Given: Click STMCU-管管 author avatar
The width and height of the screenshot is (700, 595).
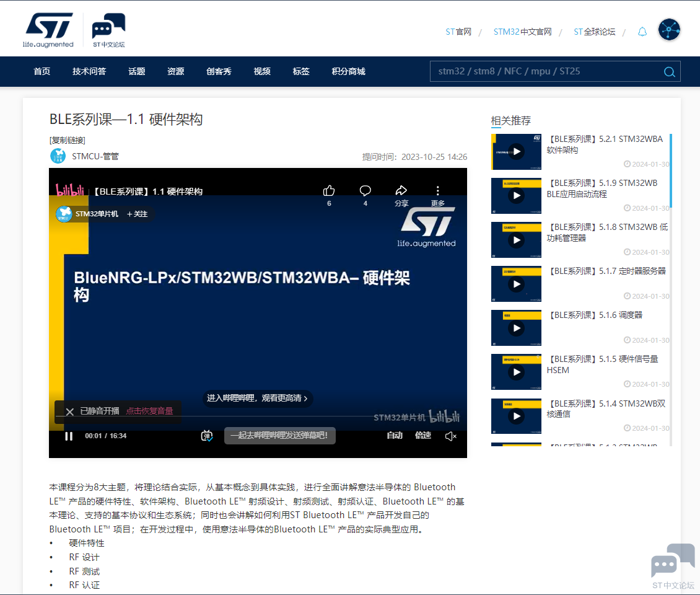Looking at the screenshot, I should pyautogui.click(x=58, y=156).
